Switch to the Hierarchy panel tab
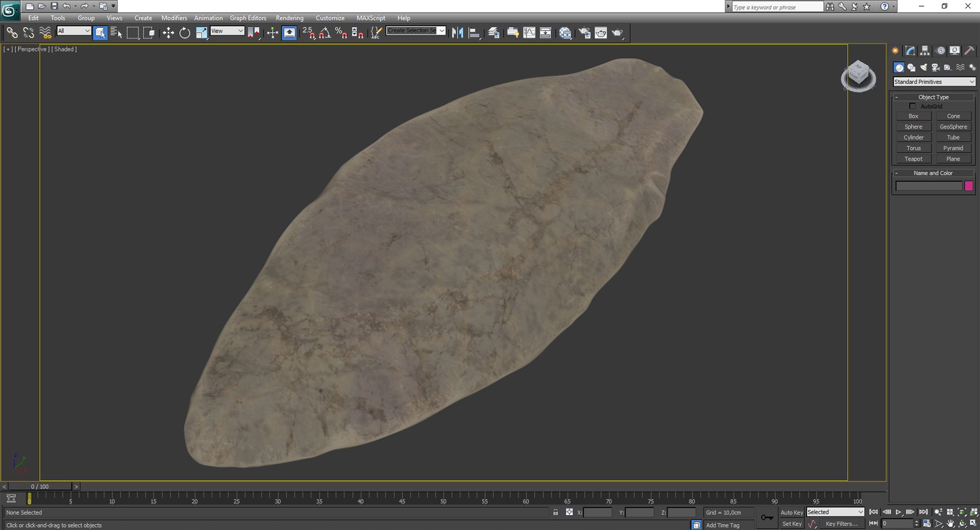Image resolution: width=980 pixels, height=530 pixels. click(x=925, y=51)
